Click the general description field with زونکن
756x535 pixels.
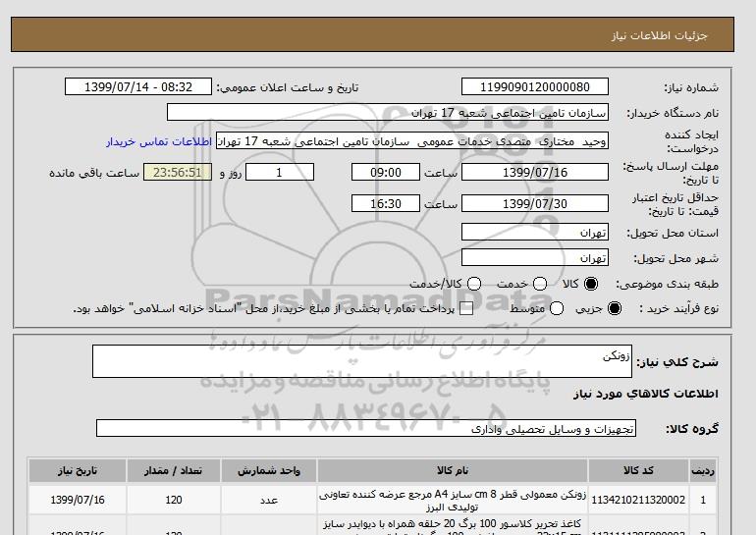[x=362, y=361]
